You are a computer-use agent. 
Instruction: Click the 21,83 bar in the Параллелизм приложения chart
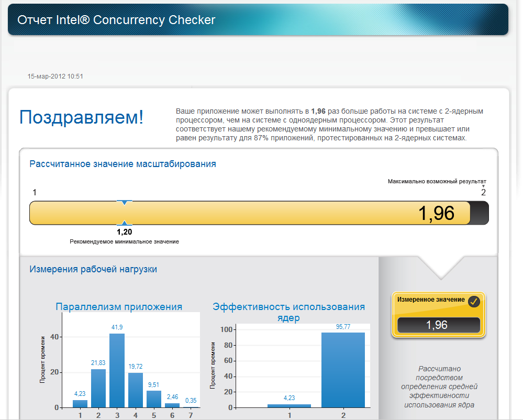pos(98,388)
